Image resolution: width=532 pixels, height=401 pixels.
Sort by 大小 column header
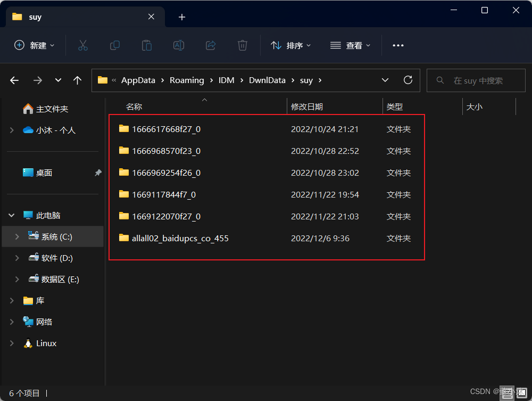click(489, 107)
